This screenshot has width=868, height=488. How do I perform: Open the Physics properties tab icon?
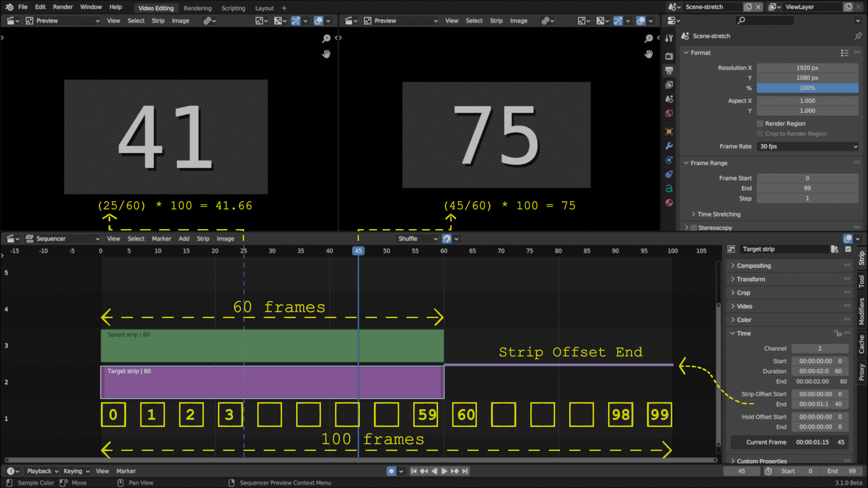pos(669,160)
